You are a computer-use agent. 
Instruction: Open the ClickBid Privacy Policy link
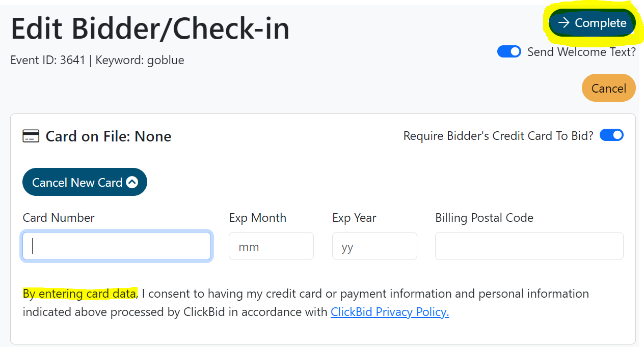coord(389,312)
